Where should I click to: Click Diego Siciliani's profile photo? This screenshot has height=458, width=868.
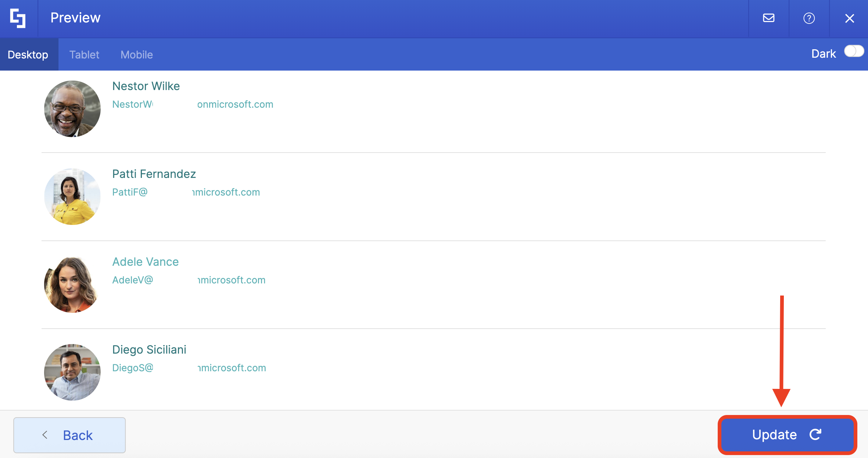tap(72, 372)
